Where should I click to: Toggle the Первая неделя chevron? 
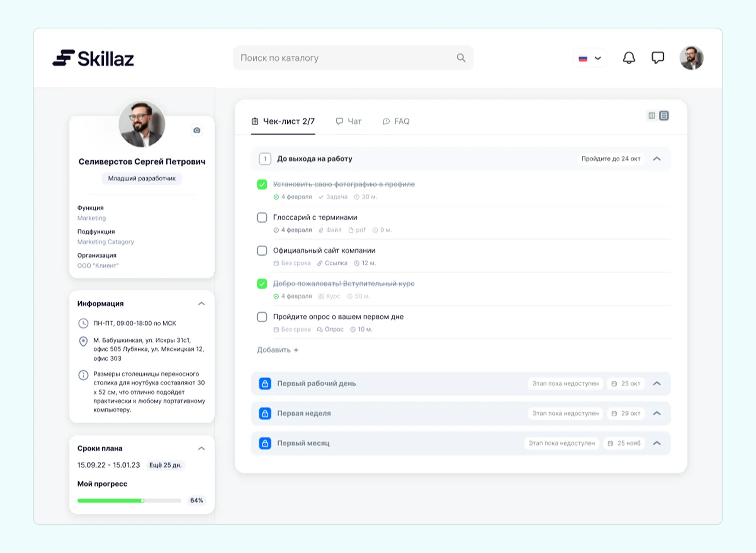point(657,413)
